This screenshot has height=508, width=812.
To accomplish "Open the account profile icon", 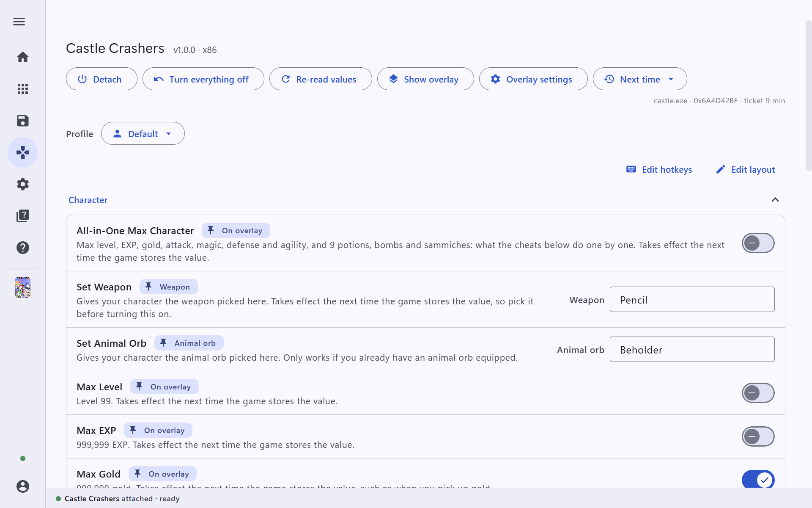I will pyautogui.click(x=23, y=486).
